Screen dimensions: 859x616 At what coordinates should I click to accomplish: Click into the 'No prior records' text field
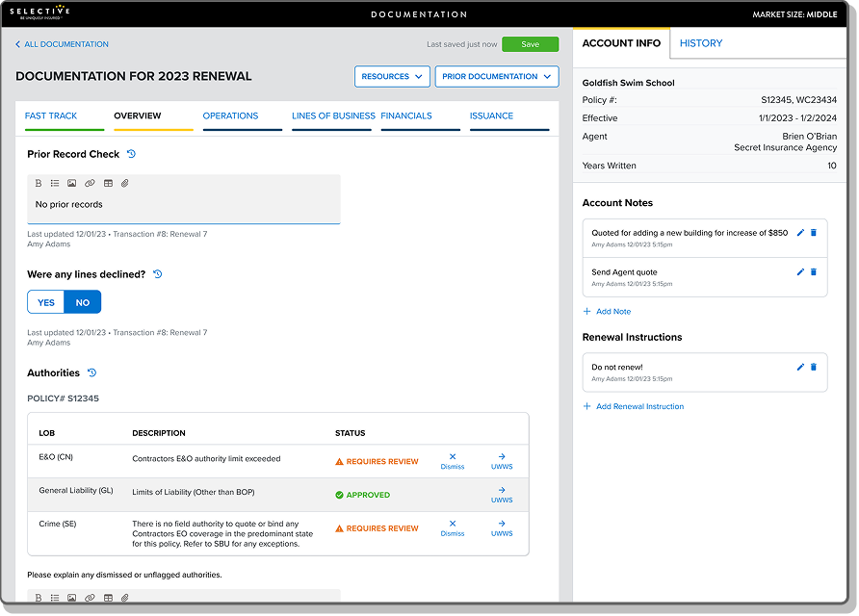point(183,205)
